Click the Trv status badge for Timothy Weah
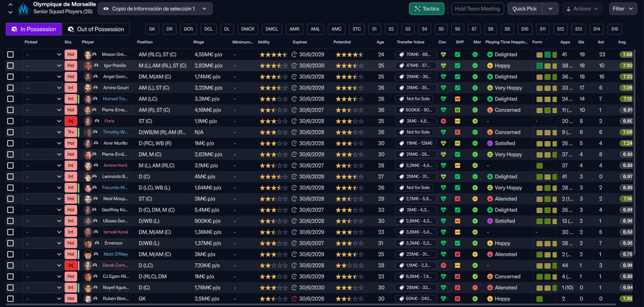The image size is (644, 307). tap(70, 132)
